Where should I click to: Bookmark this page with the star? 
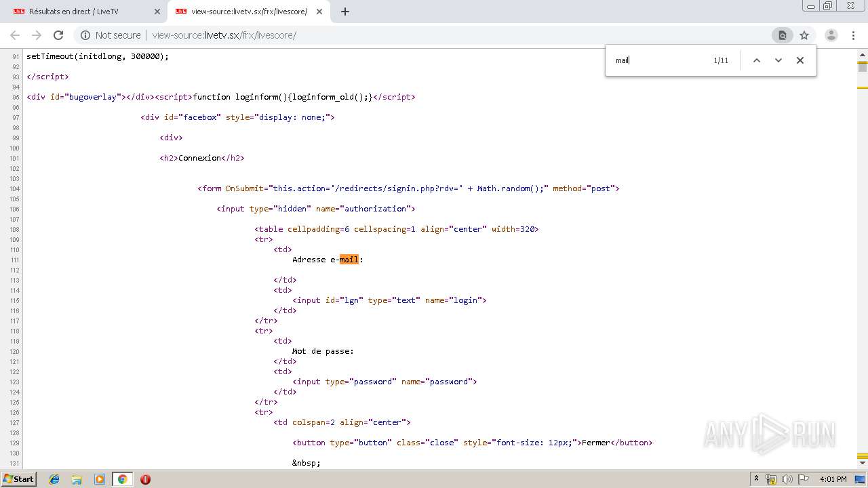804,35
